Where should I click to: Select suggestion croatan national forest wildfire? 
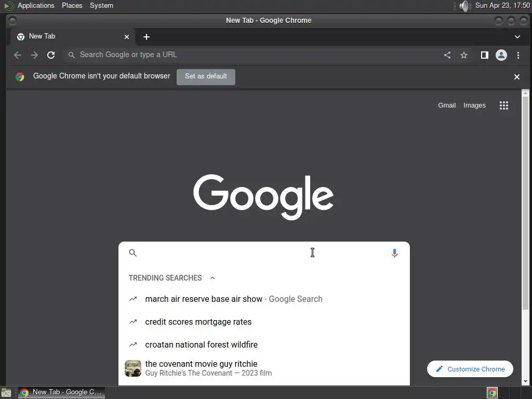[x=264, y=344]
